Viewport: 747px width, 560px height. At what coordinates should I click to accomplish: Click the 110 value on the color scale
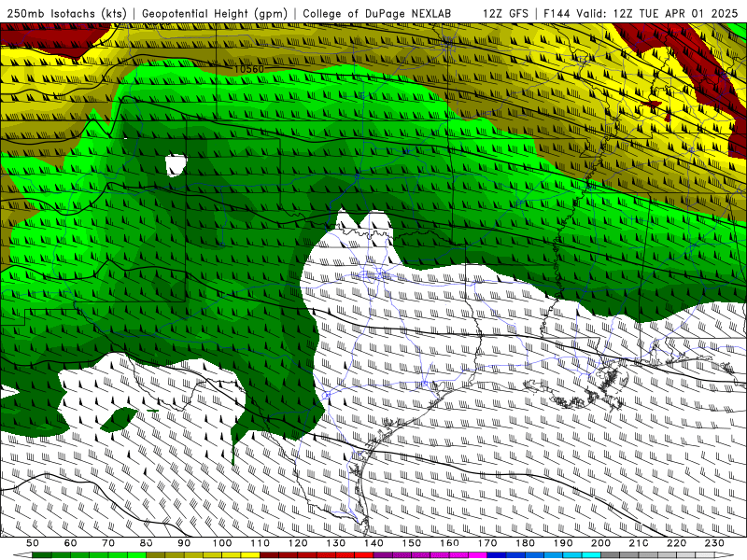tap(261, 543)
